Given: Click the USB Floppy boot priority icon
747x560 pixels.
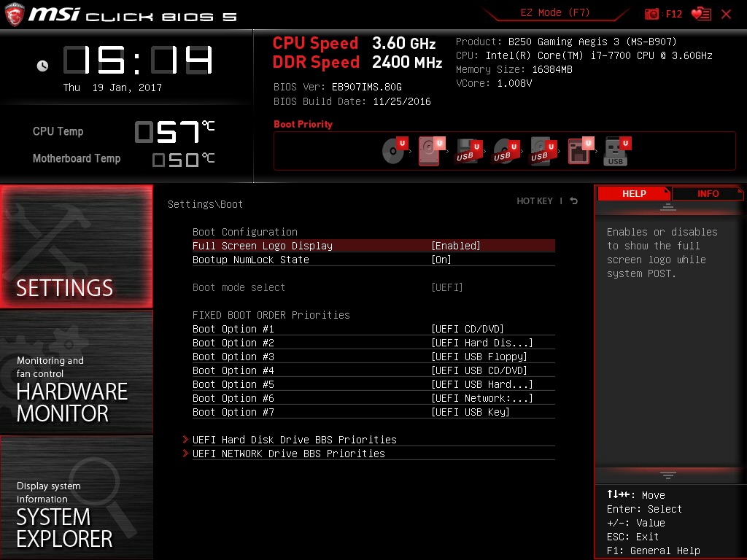Looking at the screenshot, I should tap(469, 152).
